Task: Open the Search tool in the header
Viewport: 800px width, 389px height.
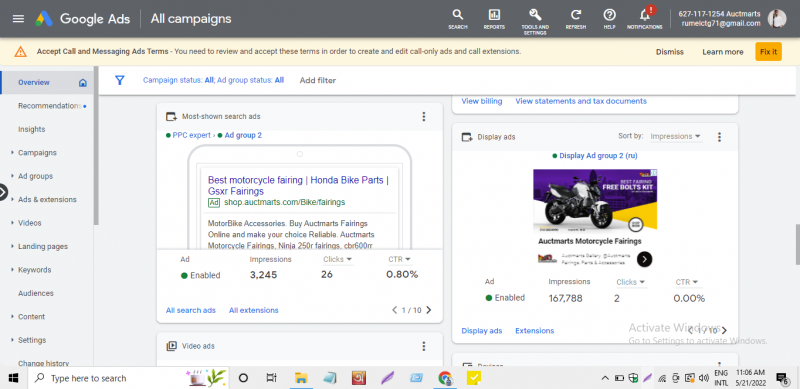Action: pos(458,19)
